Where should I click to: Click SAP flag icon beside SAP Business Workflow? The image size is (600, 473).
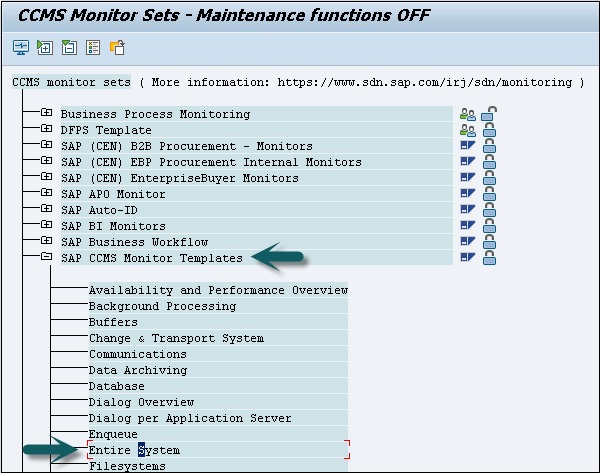[467, 242]
